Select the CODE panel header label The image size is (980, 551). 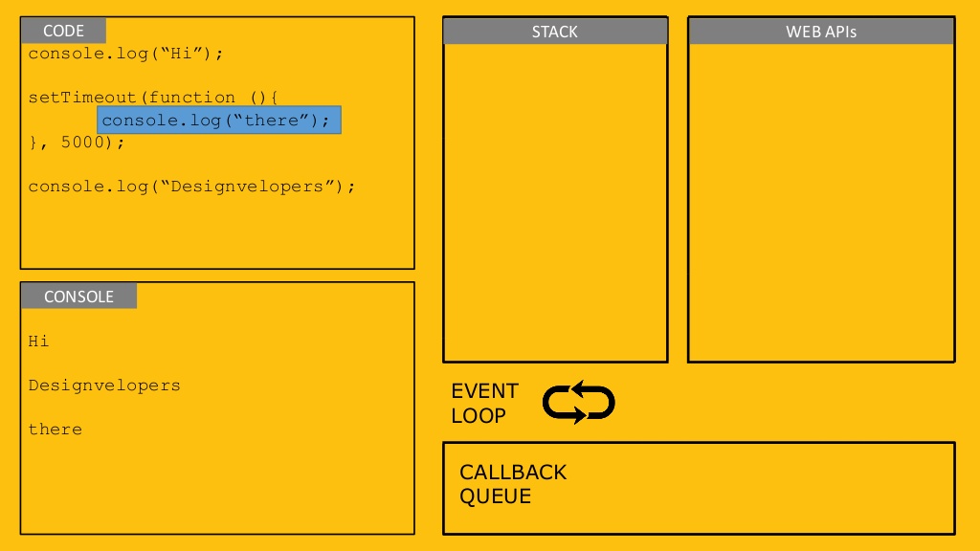64,31
